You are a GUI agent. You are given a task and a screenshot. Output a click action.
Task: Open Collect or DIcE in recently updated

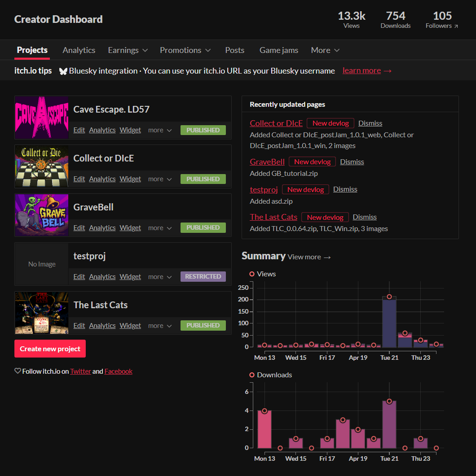(x=276, y=123)
